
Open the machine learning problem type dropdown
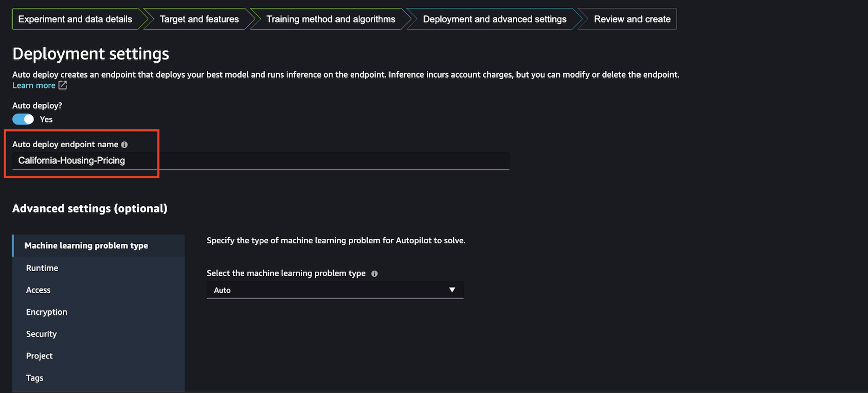pos(334,290)
